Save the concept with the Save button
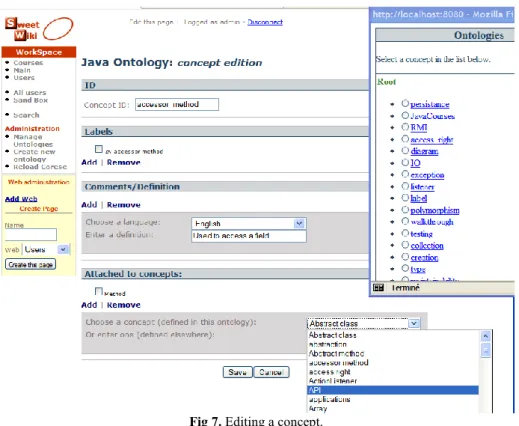 (237, 372)
